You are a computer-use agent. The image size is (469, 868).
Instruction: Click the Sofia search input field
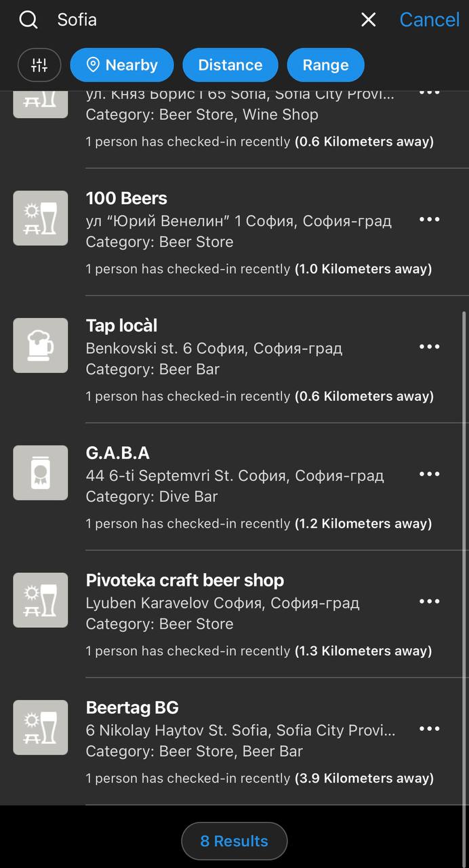coord(203,20)
